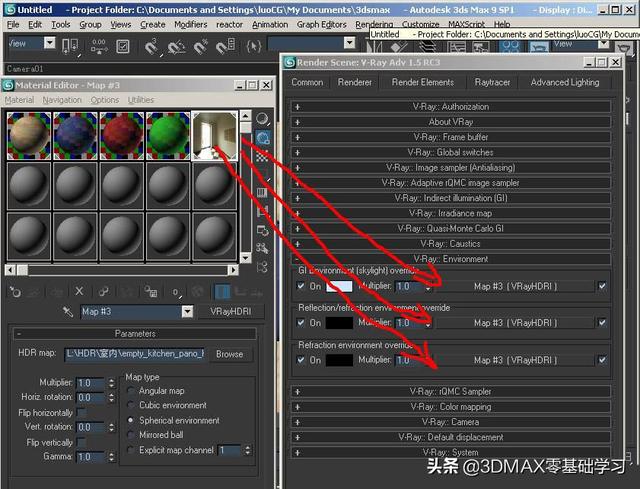This screenshot has height=489, width=640.
Task: Click the Material ID Channel icon
Action: pyautogui.click(x=176, y=292)
